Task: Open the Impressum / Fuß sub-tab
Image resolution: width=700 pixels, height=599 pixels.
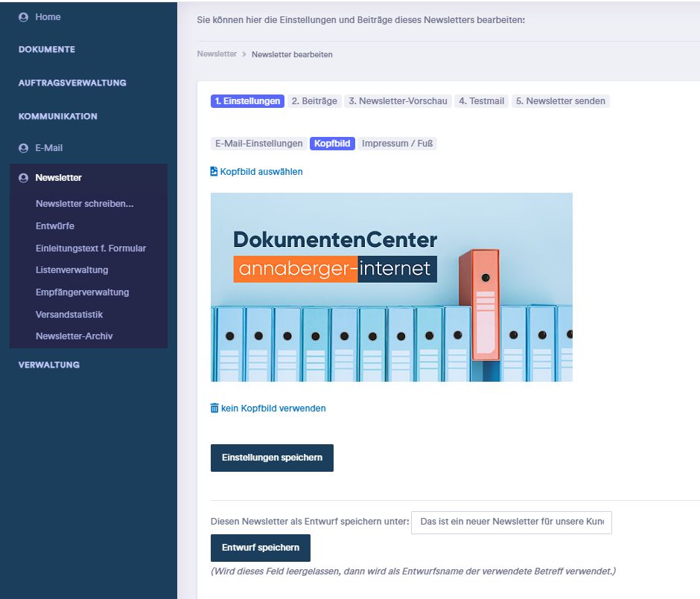Action: (398, 144)
